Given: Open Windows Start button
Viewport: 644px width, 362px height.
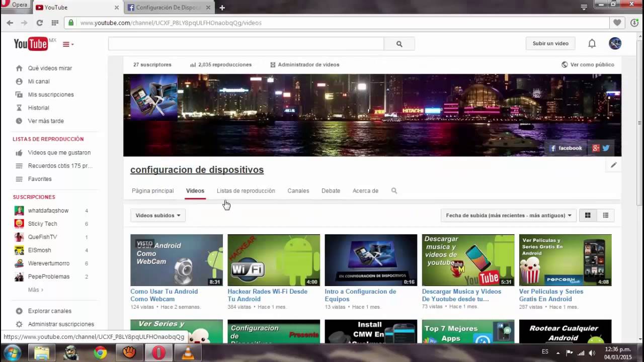Looking at the screenshot, I should [x=12, y=353].
